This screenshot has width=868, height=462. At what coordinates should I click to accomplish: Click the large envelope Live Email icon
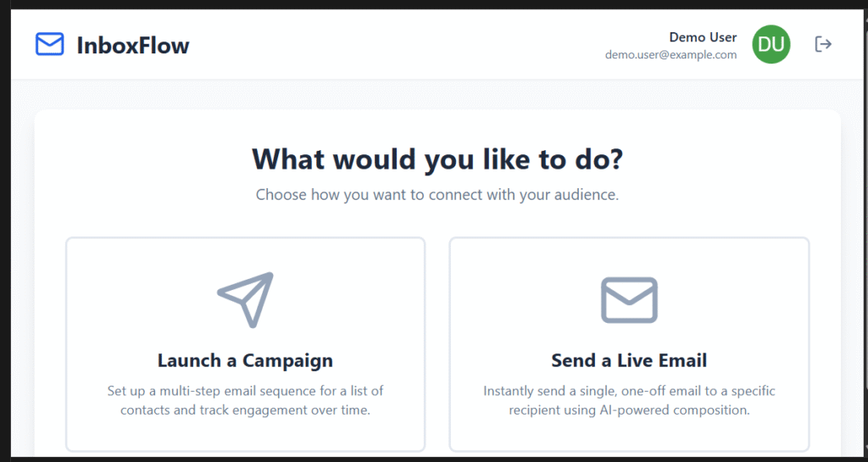[x=629, y=299]
